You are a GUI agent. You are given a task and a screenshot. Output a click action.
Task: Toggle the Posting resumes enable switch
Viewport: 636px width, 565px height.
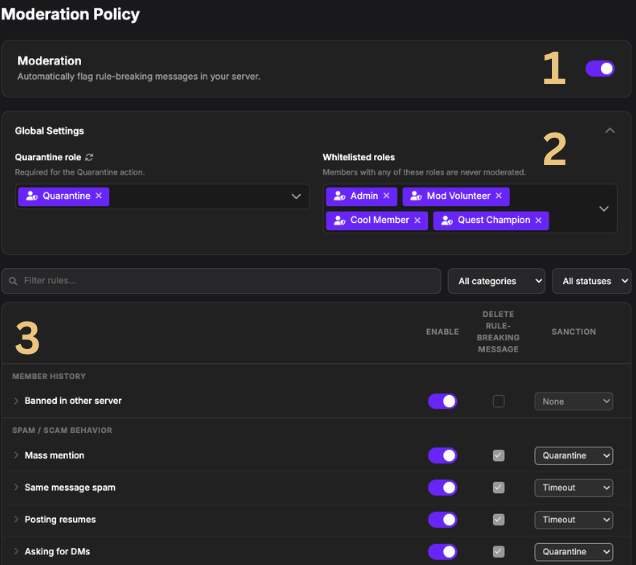click(443, 520)
